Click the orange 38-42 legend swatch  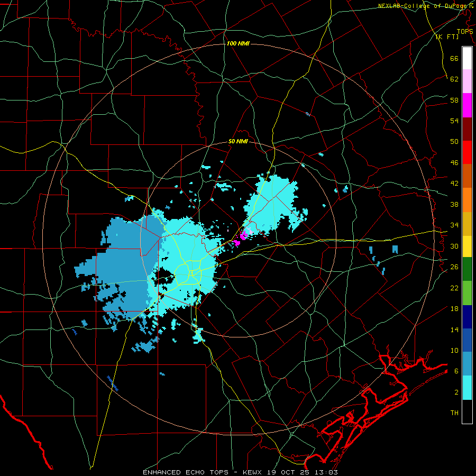pos(467,199)
